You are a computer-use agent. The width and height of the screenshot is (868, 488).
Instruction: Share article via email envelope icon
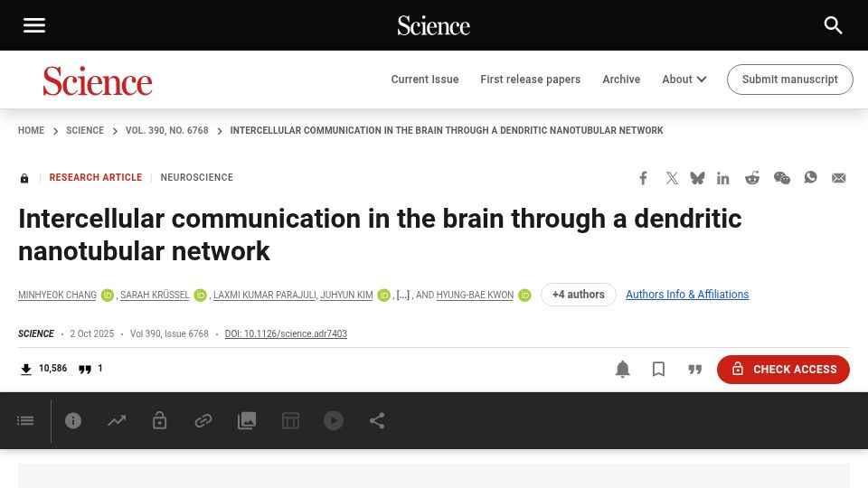coord(839,178)
